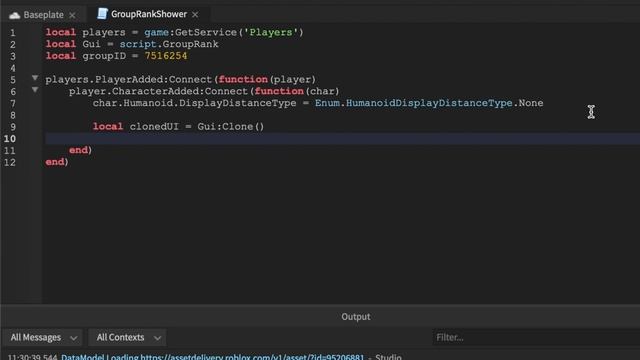
Task: Click char.Humanoid.DisplayDistanceType on line 7
Action: click(194, 103)
